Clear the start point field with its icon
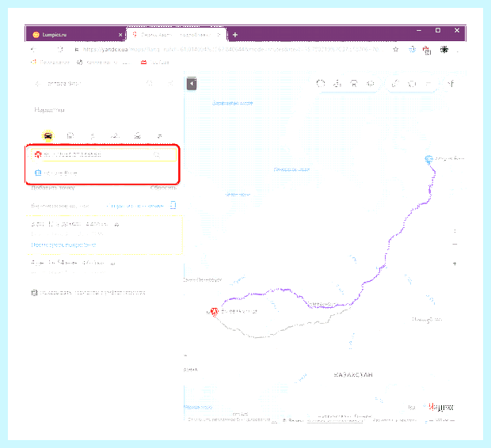491x448 pixels. click(157, 154)
